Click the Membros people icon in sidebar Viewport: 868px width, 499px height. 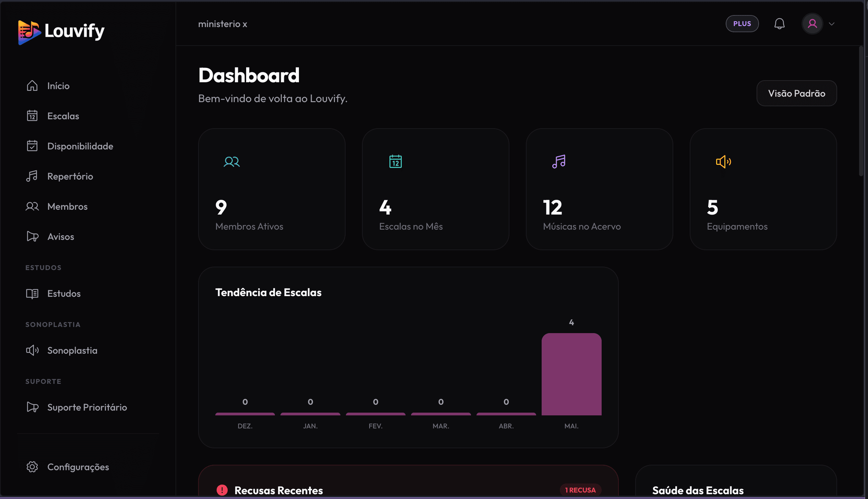pos(32,206)
